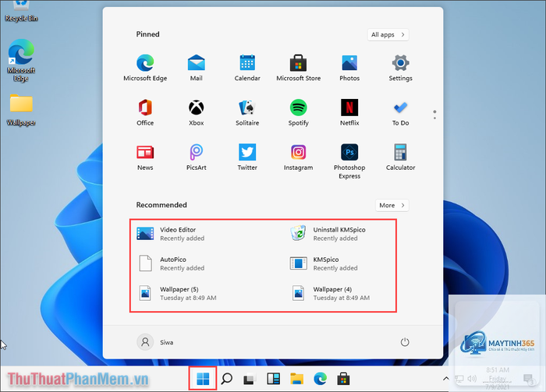Click the All apps button
Screen dimensions: 546x392
388,34
